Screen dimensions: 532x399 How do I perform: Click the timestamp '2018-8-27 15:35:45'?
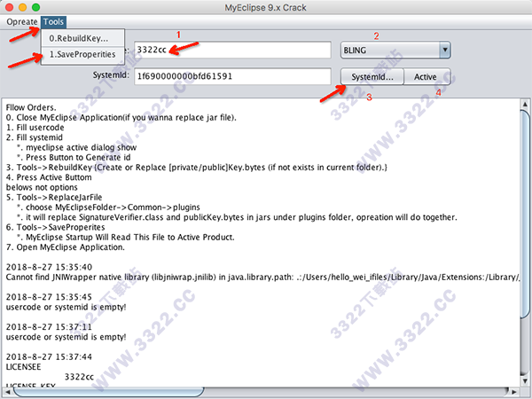click(x=49, y=297)
